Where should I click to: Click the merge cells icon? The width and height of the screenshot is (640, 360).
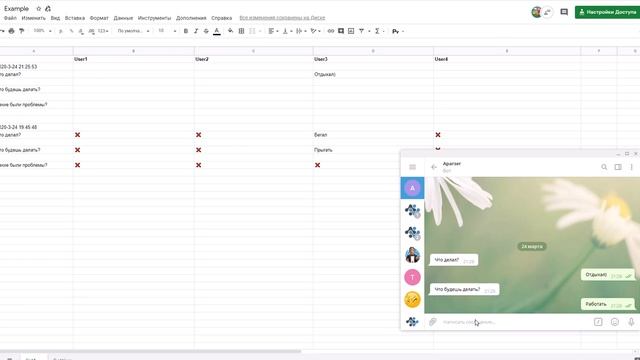point(252,31)
